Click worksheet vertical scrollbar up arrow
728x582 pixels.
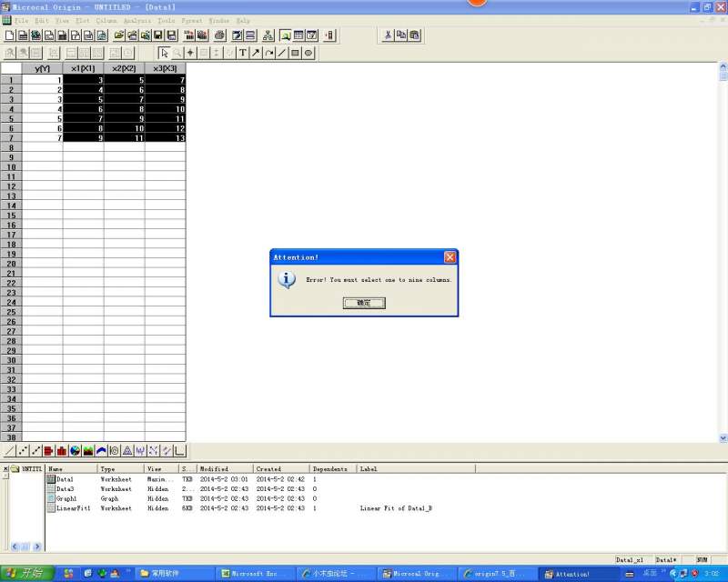click(723, 66)
